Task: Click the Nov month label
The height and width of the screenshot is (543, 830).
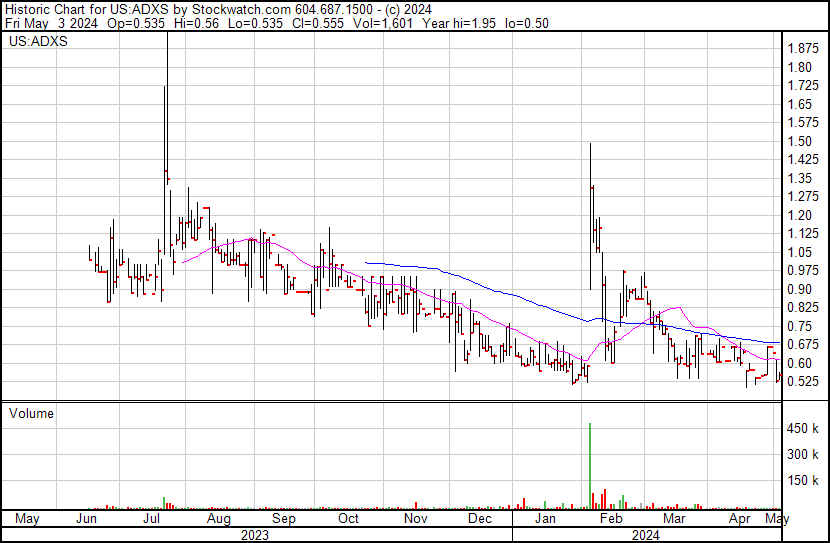Action: click(x=416, y=519)
